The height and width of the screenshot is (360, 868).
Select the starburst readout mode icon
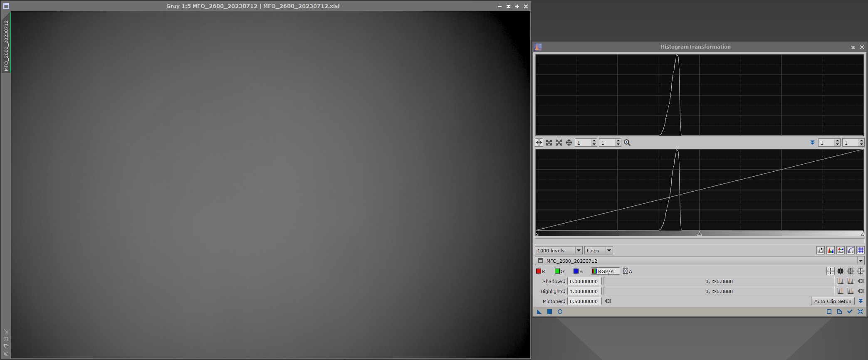(x=831, y=271)
